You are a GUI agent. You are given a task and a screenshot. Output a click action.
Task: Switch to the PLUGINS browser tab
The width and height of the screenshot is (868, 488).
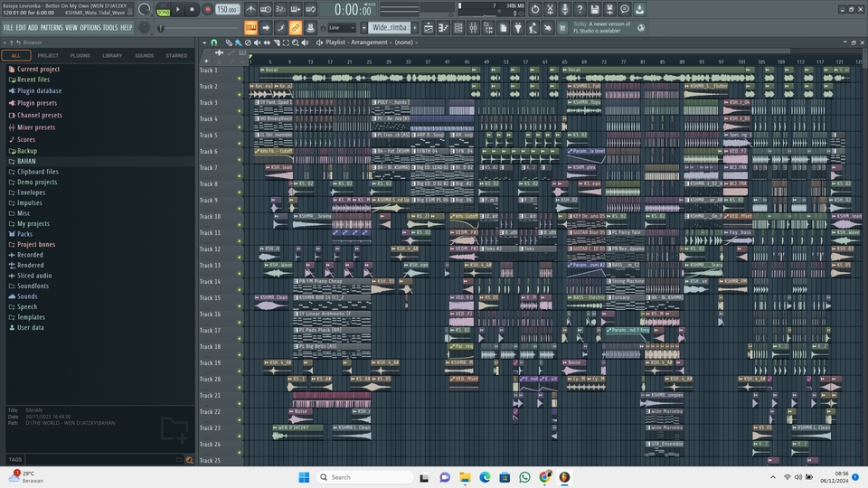(80, 55)
